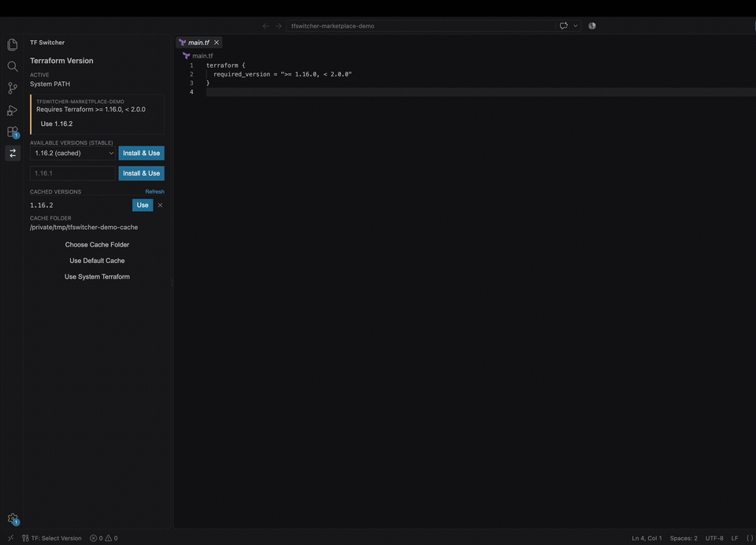Click the required_version line in editor
756x545 pixels.
tap(283, 74)
